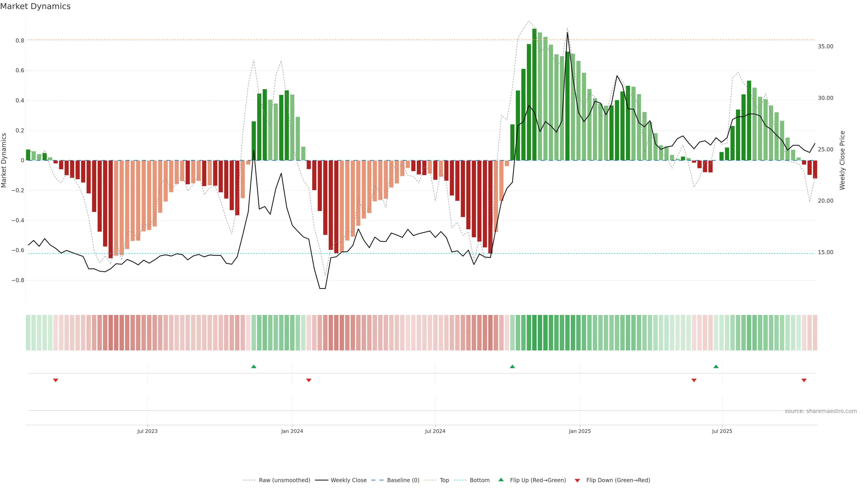Click the Jan 2025 x-axis label
The height and width of the screenshot is (488, 868).
click(x=580, y=431)
